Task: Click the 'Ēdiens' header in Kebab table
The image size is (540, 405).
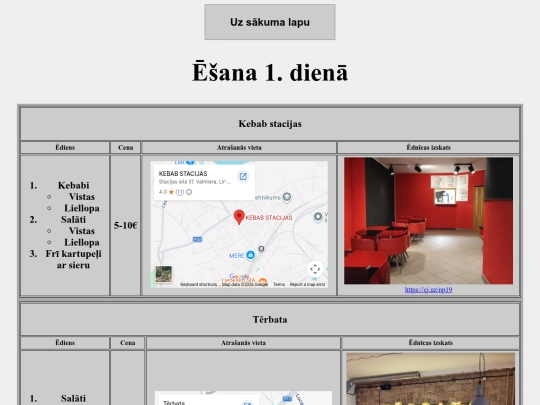Action: [65, 147]
